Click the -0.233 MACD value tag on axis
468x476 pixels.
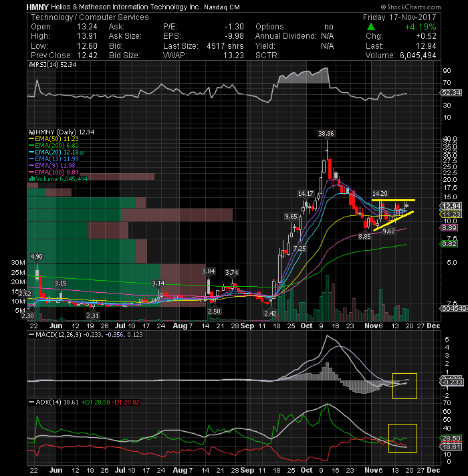pyautogui.click(x=452, y=382)
